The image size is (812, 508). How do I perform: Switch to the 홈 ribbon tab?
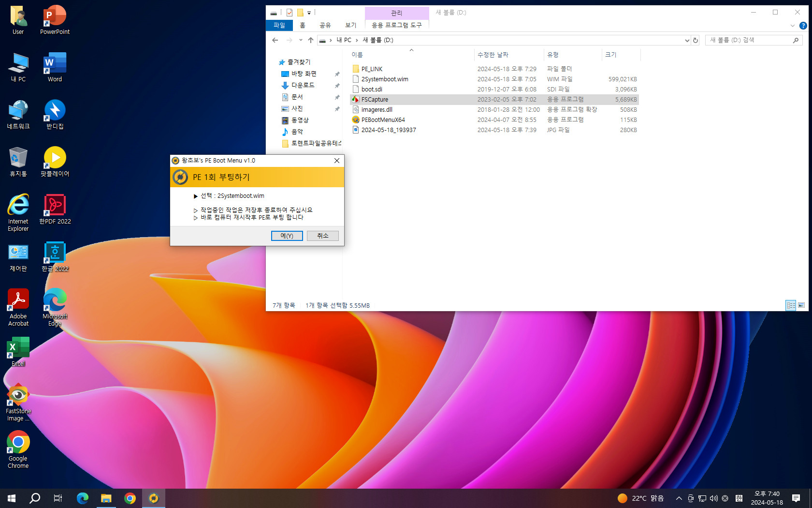(x=303, y=25)
